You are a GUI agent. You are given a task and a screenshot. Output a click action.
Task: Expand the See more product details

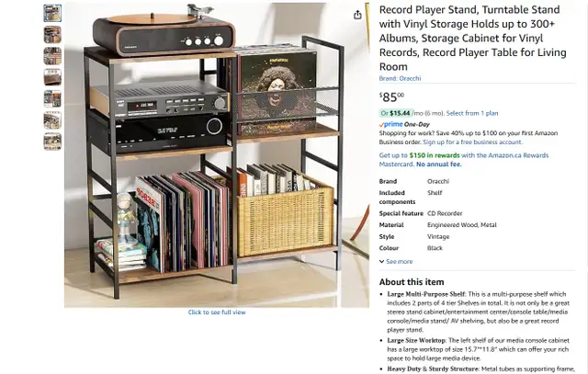[x=399, y=262]
